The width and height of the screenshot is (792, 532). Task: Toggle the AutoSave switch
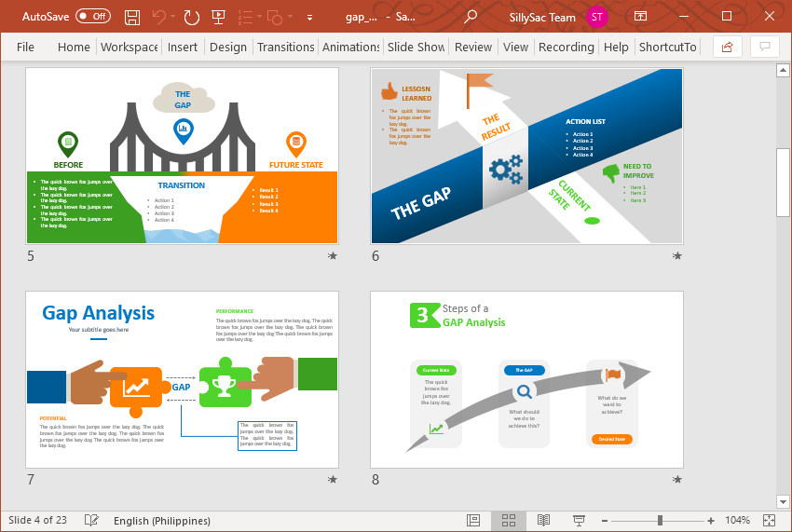[92, 17]
